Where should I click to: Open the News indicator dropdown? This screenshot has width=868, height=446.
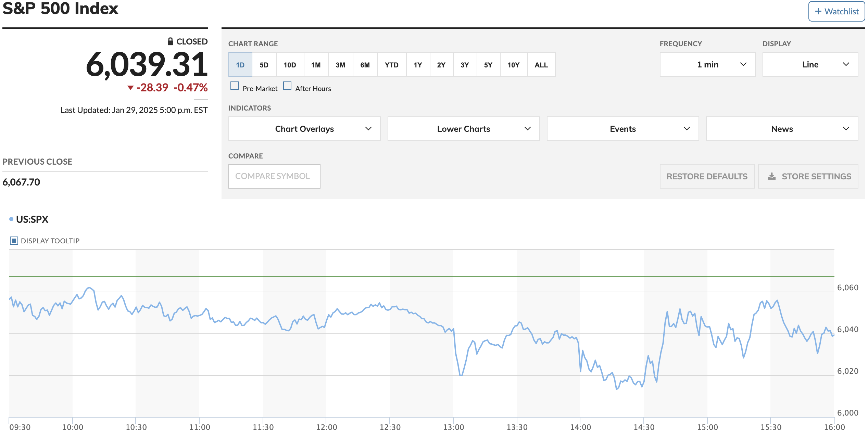782,129
